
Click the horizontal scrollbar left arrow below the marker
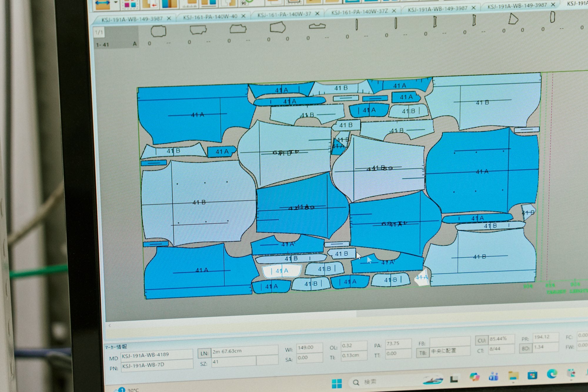tap(110, 325)
